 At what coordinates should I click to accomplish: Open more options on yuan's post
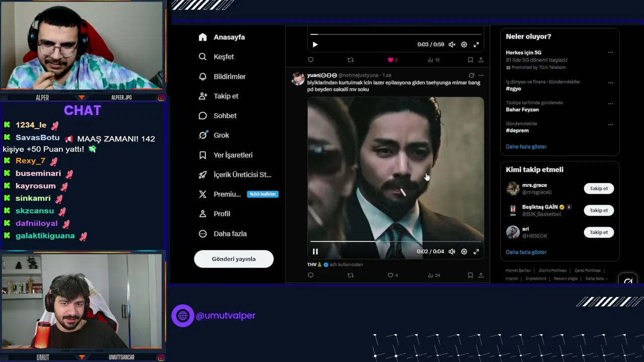tap(481, 75)
